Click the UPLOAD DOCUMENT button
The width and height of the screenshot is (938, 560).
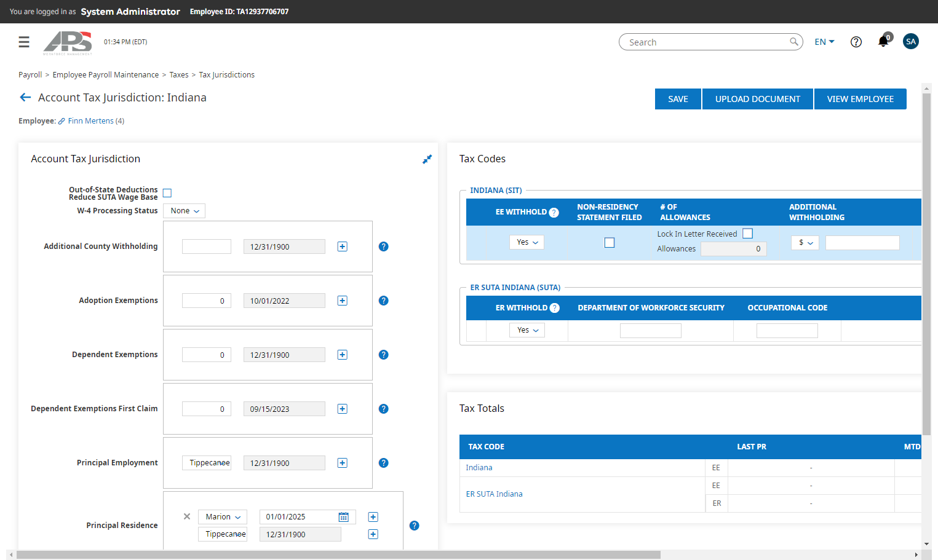tap(758, 99)
